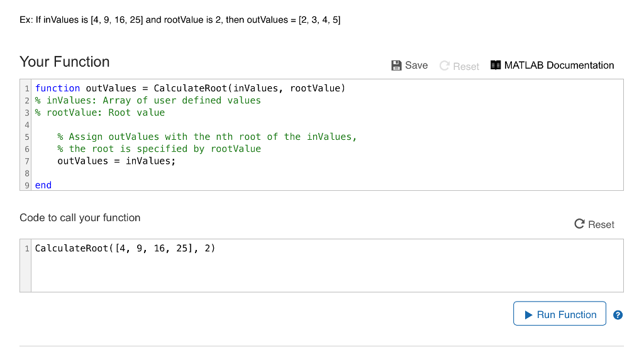644x347 pixels.
Task: Place cursor in outValues = inValues; line
Action: pos(116,161)
